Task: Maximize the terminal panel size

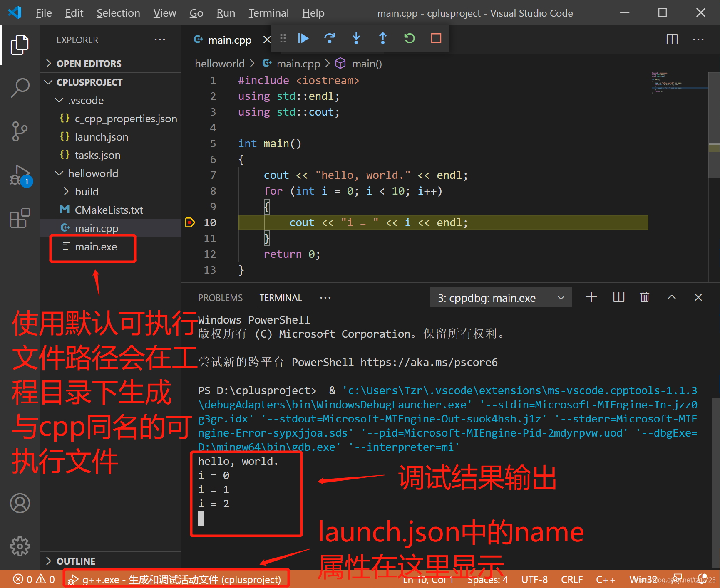Action: [672, 297]
